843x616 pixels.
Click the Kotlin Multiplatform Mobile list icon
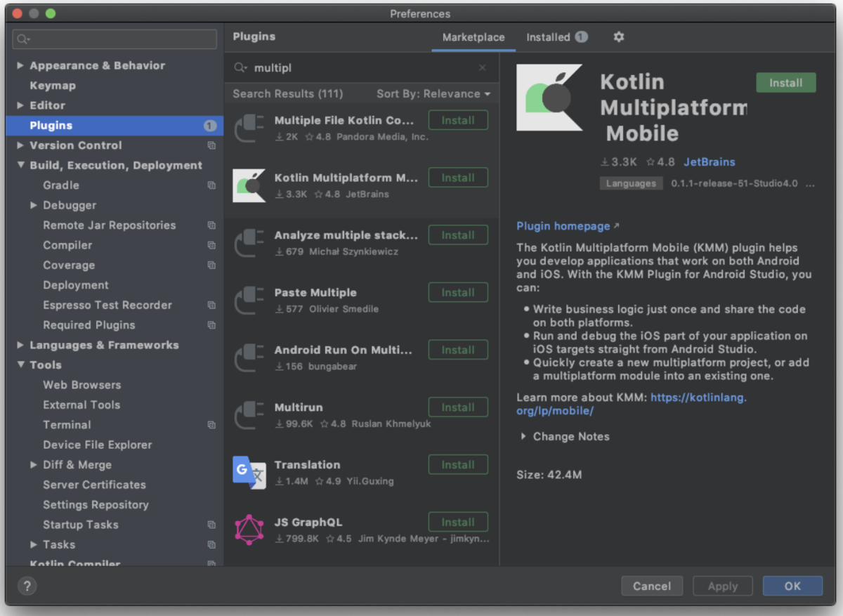(x=249, y=185)
